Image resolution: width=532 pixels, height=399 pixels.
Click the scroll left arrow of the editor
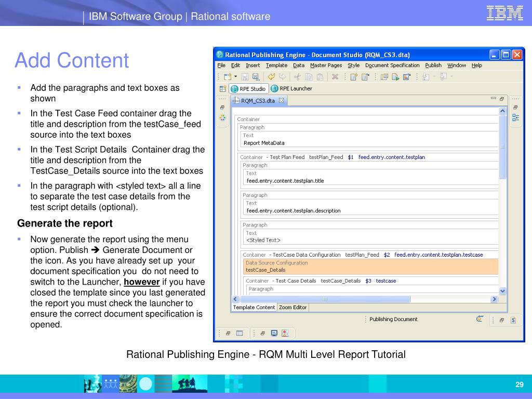point(235,299)
